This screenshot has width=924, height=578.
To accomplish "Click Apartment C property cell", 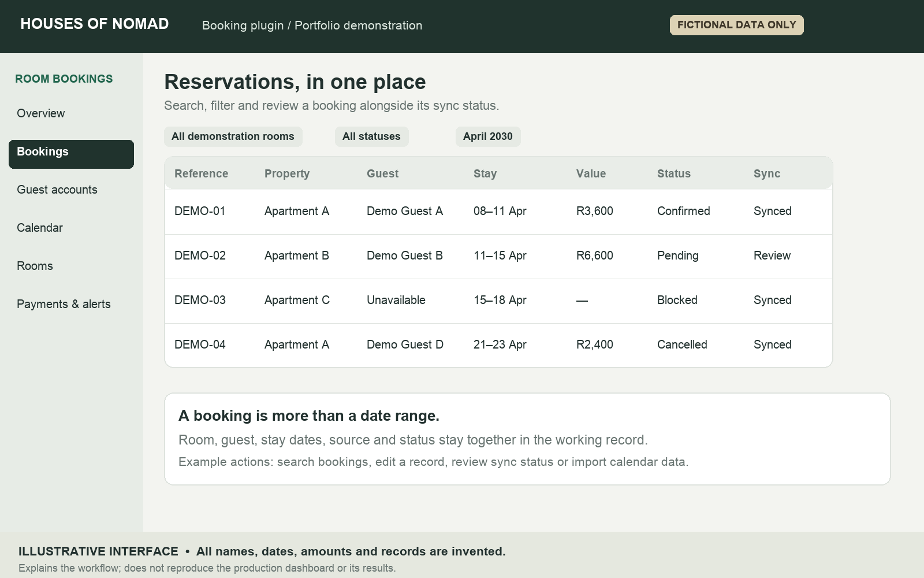I will [x=297, y=300].
